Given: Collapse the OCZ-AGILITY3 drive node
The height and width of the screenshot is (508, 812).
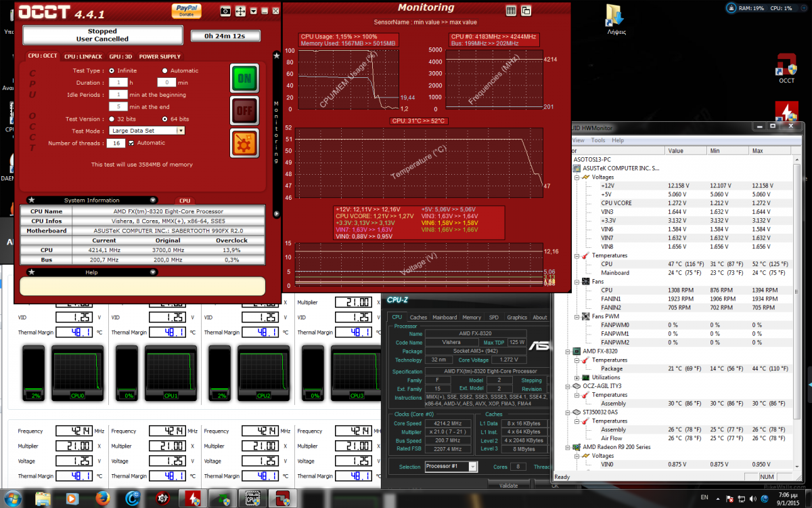Looking at the screenshot, I should coord(567,386).
